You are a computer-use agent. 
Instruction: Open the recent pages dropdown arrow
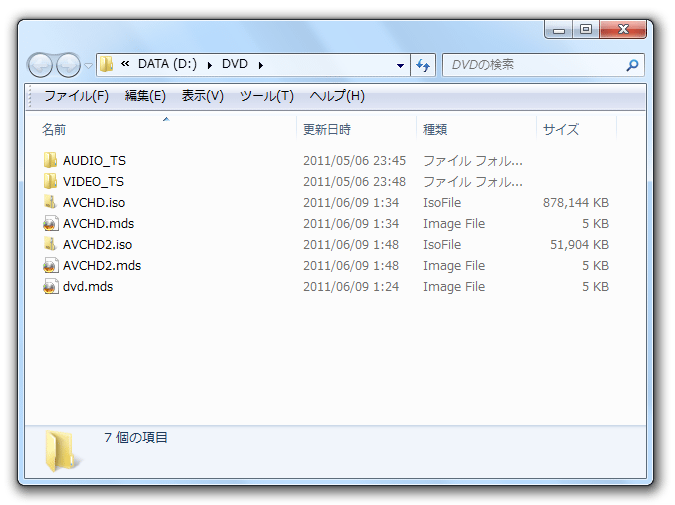[x=88, y=66]
